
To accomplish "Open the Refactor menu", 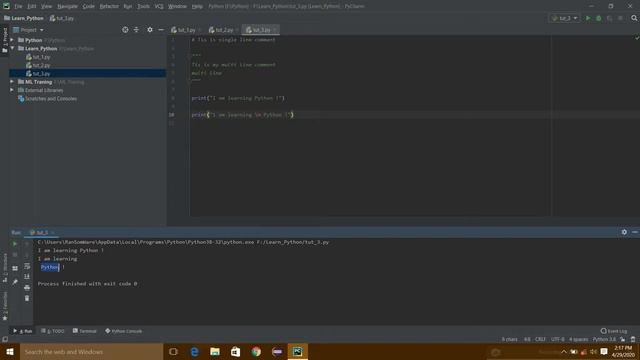I will pos(109,6).
